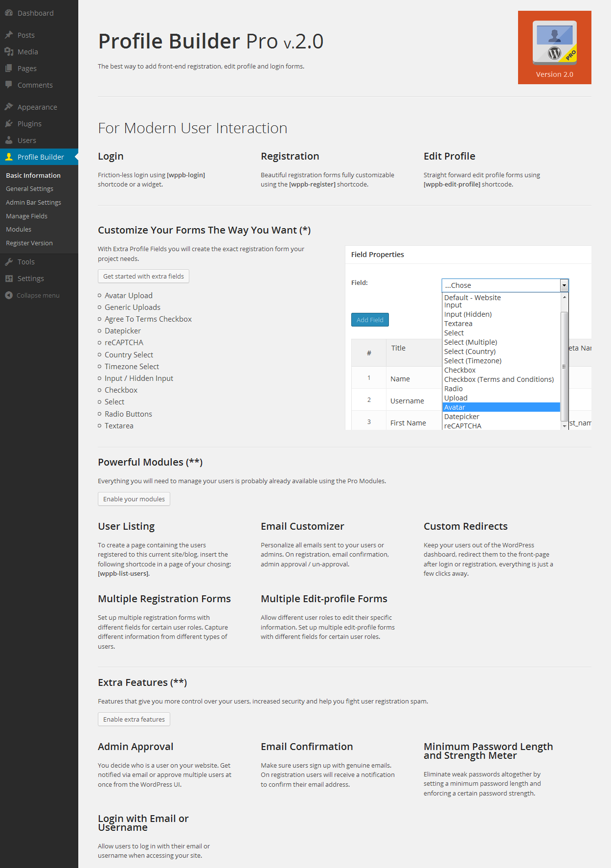Select highlighted Avatar field option
This screenshot has width=611, height=868.
pos(501,407)
